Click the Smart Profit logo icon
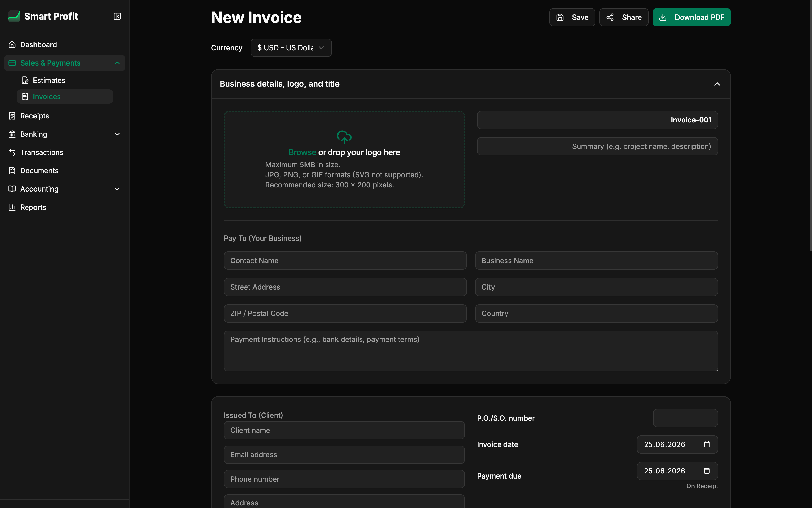Image resolution: width=812 pixels, height=508 pixels. click(x=14, y=16)
